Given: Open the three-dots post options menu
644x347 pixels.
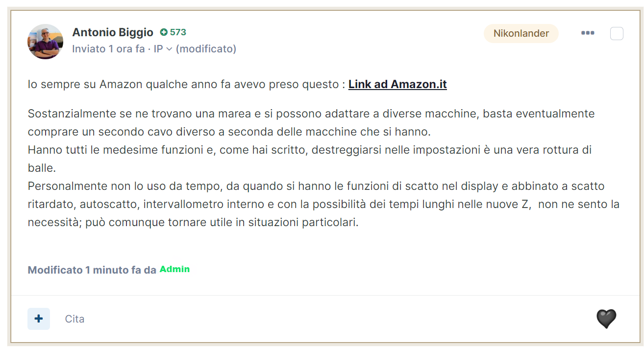Looking at the screenshot, I should (x=588, y=33).
